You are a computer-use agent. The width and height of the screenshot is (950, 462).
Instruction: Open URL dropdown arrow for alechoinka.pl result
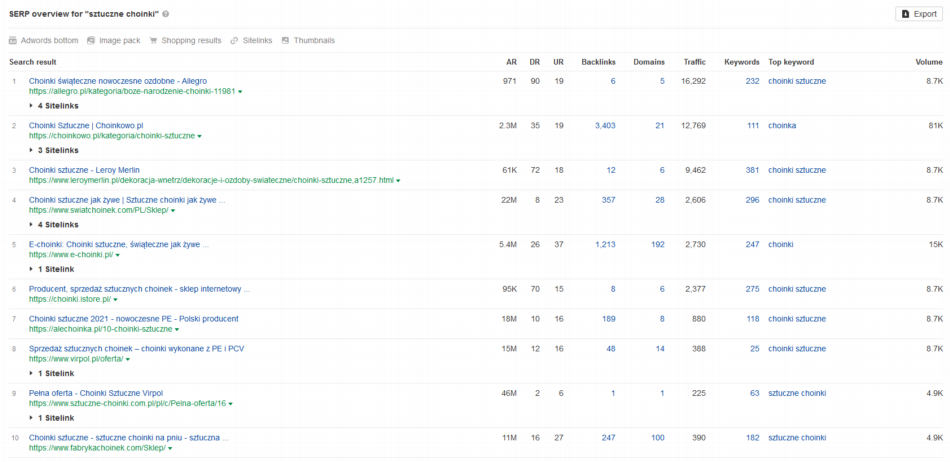click(x=177, y=329)
